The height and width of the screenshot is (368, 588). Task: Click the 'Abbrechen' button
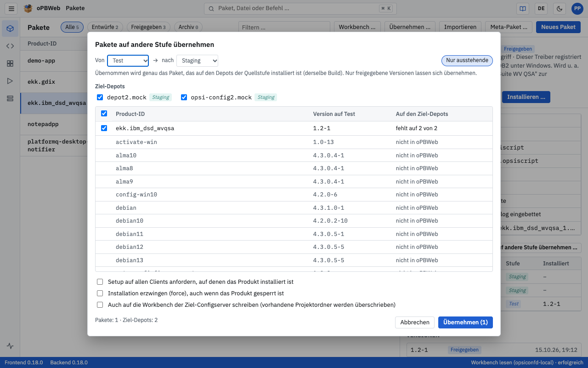(x=415, y=322)
